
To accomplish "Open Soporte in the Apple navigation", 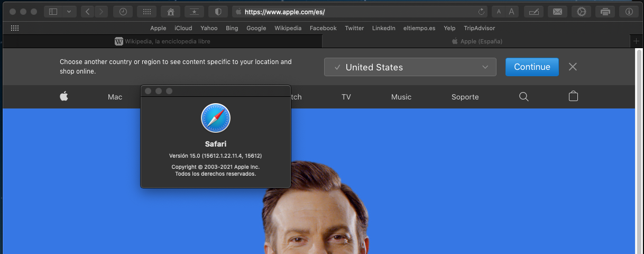I will tap(465, 97).
